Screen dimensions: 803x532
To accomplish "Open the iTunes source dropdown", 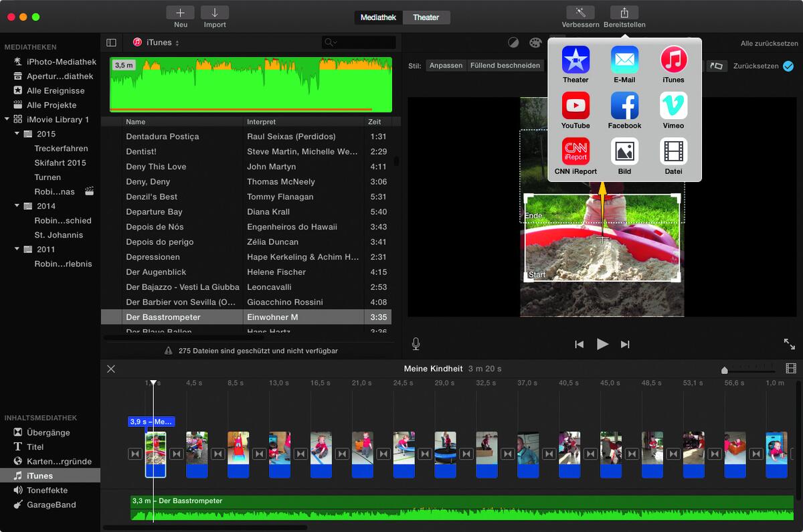I will 156,42.
